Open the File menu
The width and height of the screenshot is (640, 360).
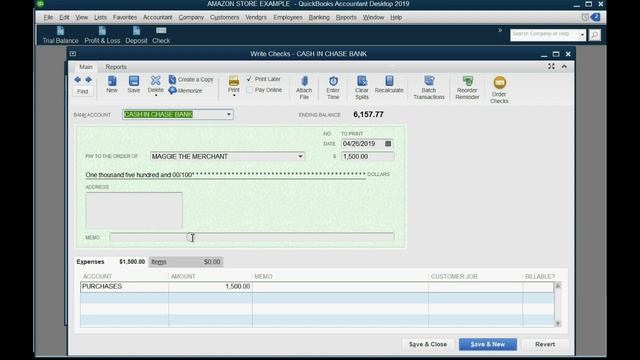tap(48, 17)
